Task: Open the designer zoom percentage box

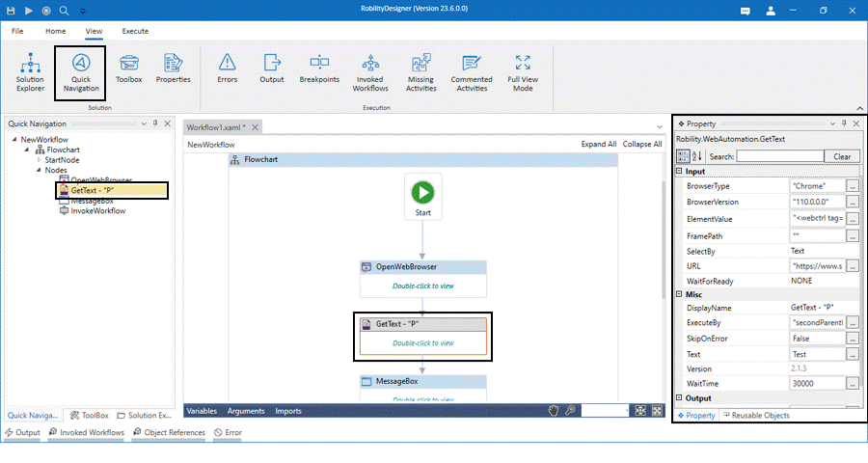Action: 605,410
